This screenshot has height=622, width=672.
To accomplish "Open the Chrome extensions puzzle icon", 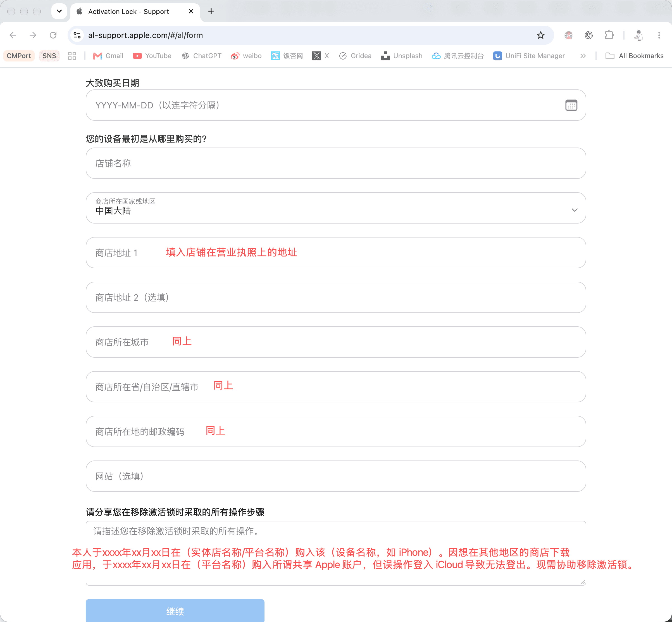I will 609,35.
